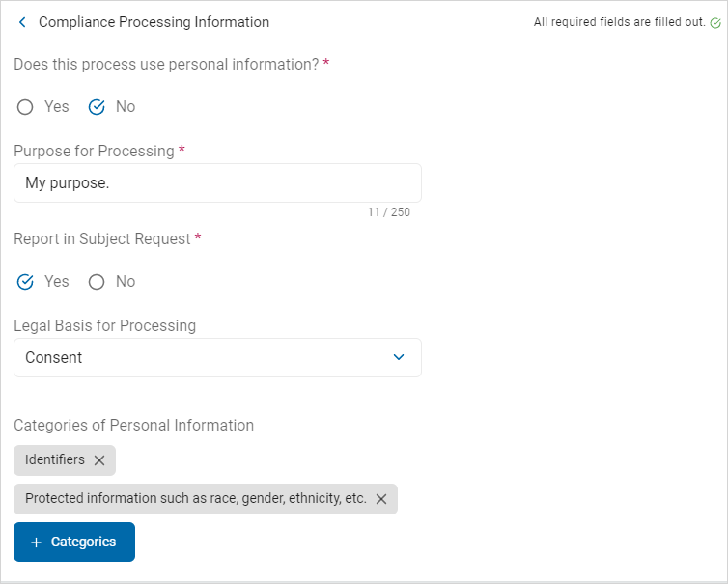Image resolution: width=728 pixels, height=584 pixels.
Task: Remove the Protected information chip via X
Action: 381,499
